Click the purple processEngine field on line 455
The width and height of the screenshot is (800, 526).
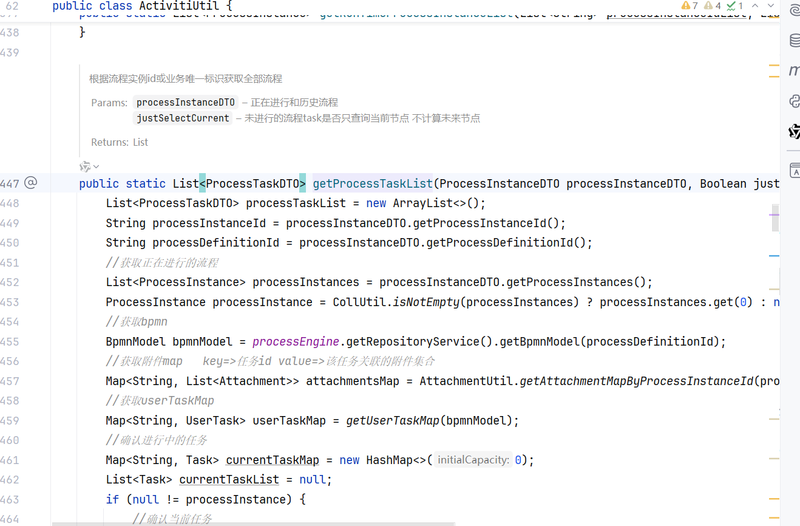tap(295, 341)
